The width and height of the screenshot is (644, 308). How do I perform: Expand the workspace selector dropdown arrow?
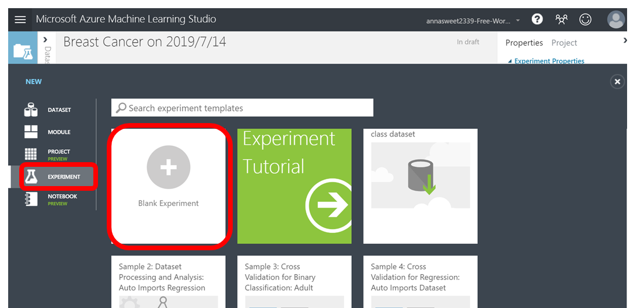pyautogui.click(x=518, y=20)
